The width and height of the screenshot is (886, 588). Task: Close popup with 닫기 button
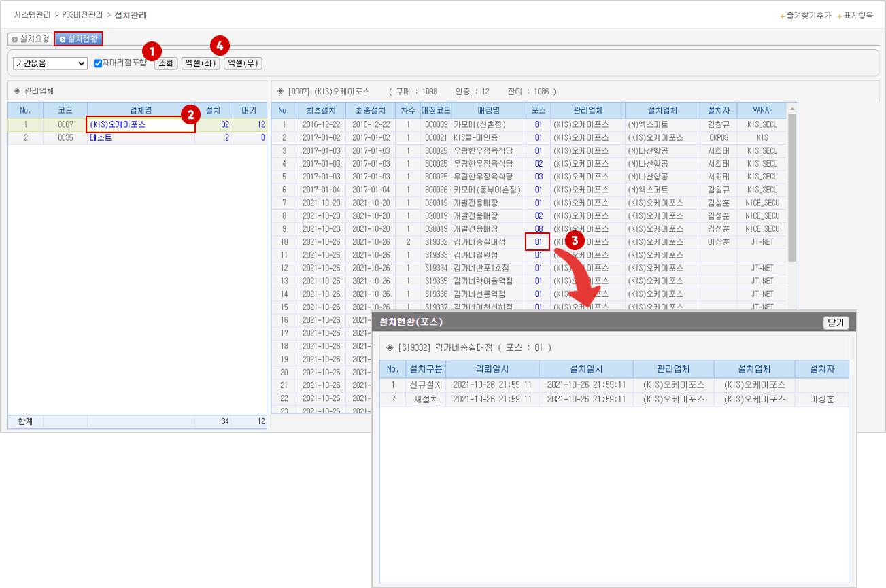[835, 324]
